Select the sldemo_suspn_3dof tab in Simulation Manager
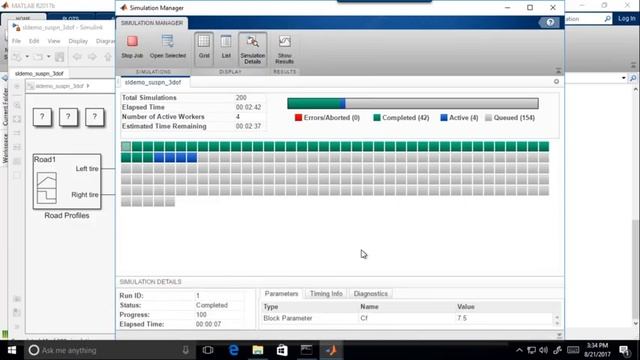Image resolution: width=640 pixels, height=360 pixels. tap(153, 82)
